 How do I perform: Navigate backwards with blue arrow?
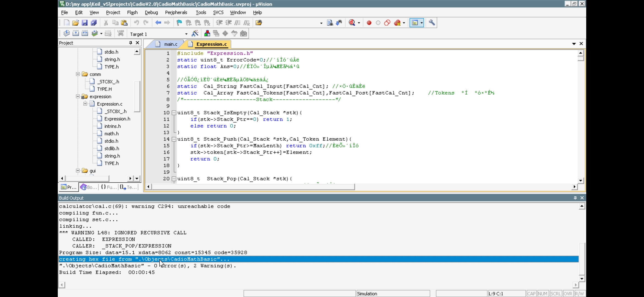[x=158, y=23]
